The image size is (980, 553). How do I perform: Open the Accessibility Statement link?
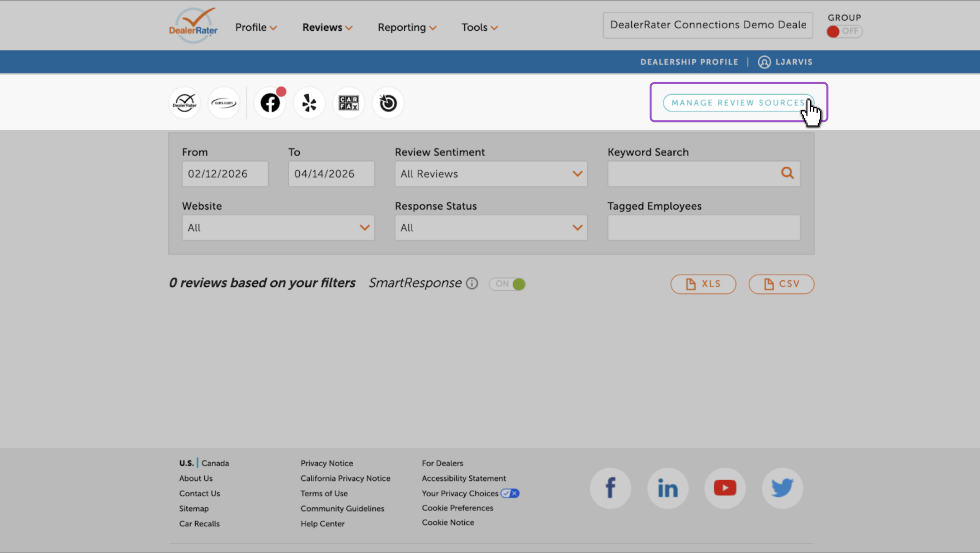[x=464, y=478]
